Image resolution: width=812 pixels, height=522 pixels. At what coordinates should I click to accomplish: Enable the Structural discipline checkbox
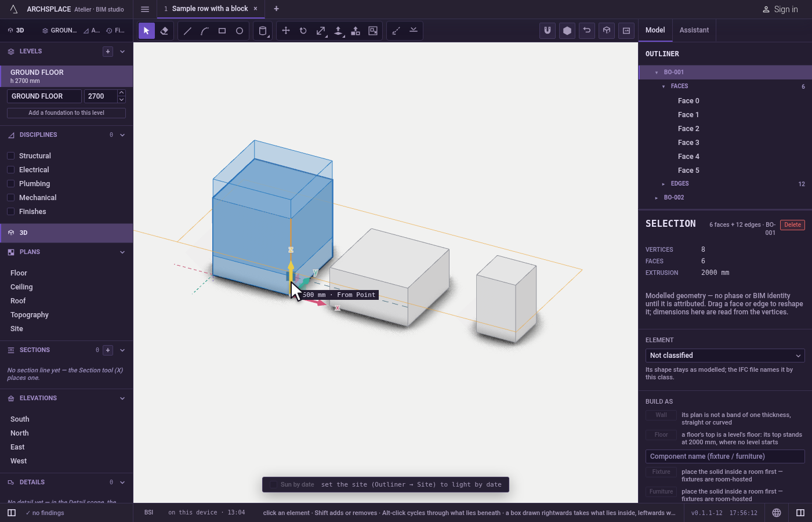tap(10, 156)
